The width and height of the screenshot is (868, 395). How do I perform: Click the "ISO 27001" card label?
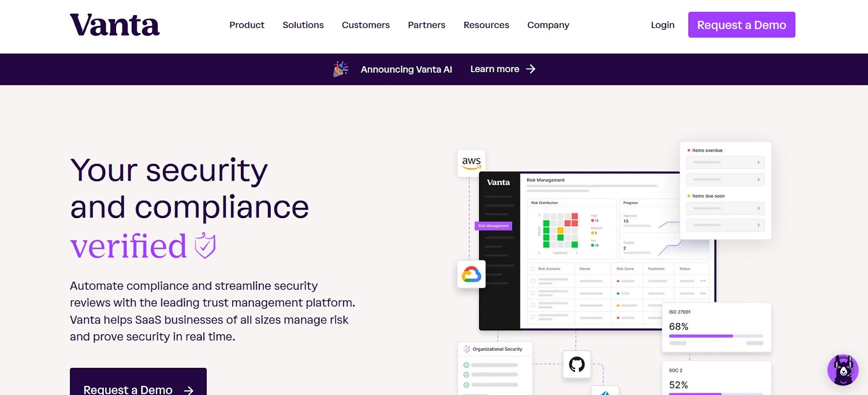pyautogui.click(x=680, y=312)
